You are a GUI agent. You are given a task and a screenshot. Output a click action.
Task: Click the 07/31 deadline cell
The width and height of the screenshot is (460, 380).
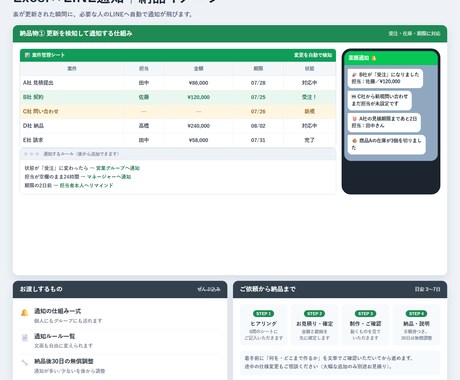pyautogui.click(x=258, y=140)
